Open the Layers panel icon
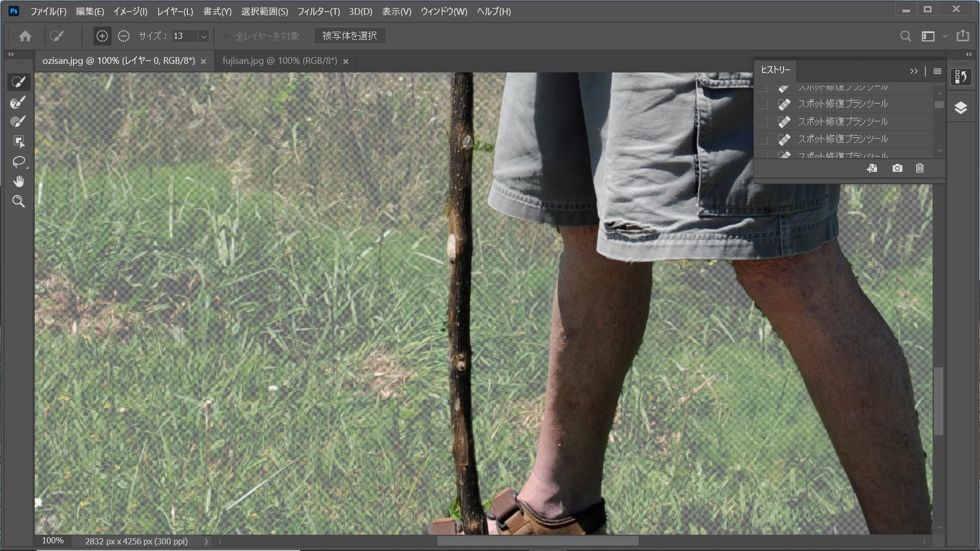Viewport: 980px width, 551px height. pyautogui.click(x=961, y=108)
